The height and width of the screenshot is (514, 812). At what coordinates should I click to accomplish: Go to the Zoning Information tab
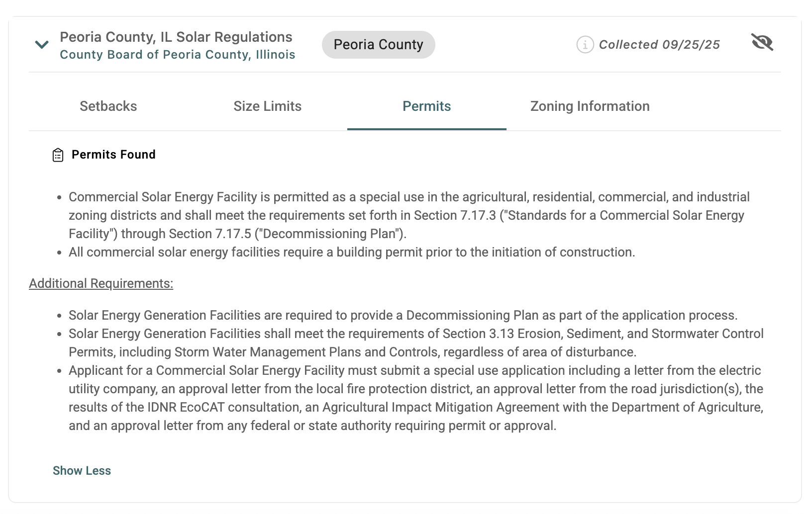[x=590, y=106]
